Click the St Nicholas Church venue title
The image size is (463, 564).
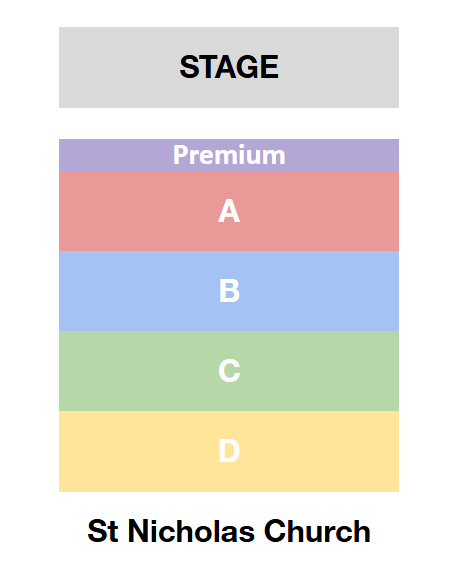[229, 531]
